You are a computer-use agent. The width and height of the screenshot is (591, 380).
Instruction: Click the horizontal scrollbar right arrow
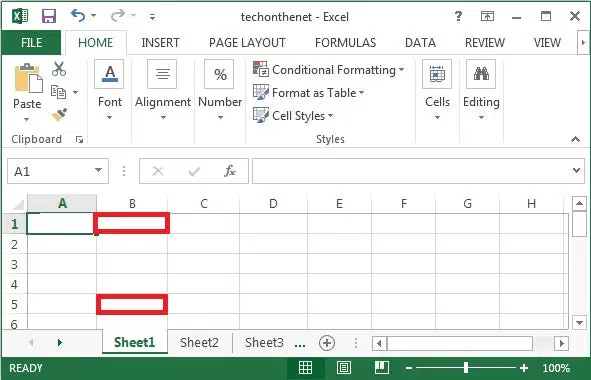point(562,343)
